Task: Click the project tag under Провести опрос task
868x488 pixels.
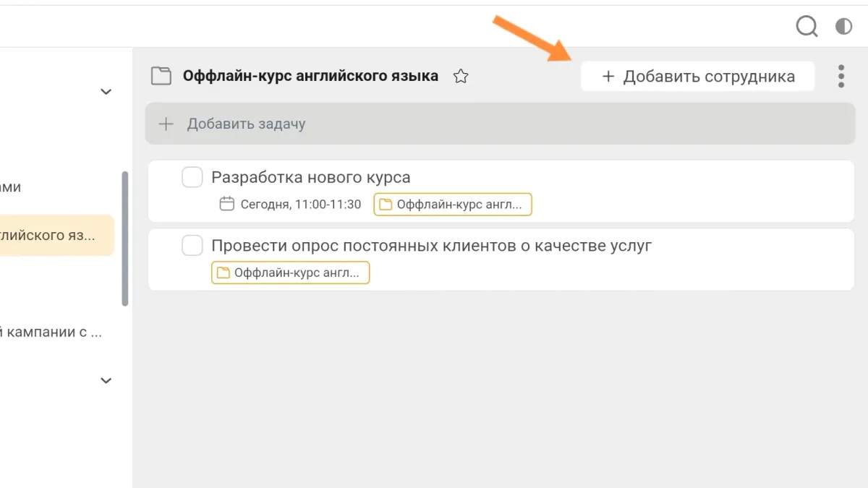Action: [290, 273]
